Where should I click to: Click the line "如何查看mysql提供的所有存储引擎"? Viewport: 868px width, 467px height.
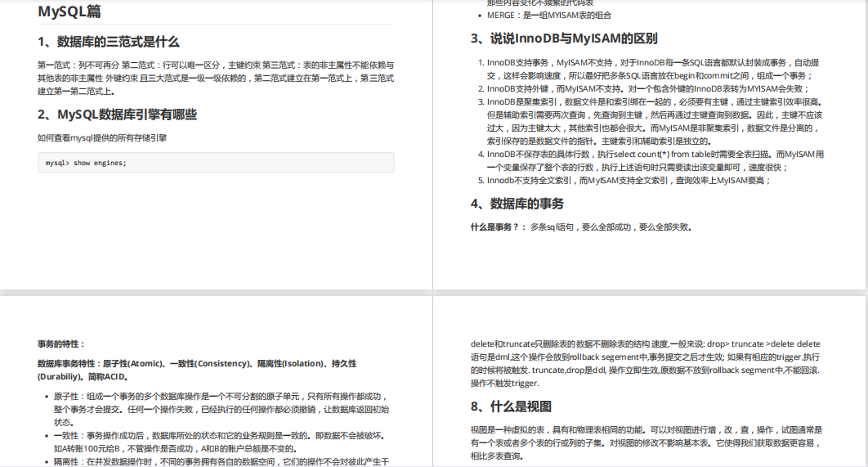102,138
